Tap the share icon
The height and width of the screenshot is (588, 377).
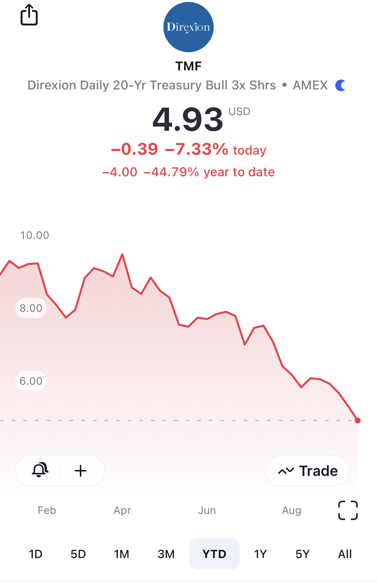click(x=29, y=15)
